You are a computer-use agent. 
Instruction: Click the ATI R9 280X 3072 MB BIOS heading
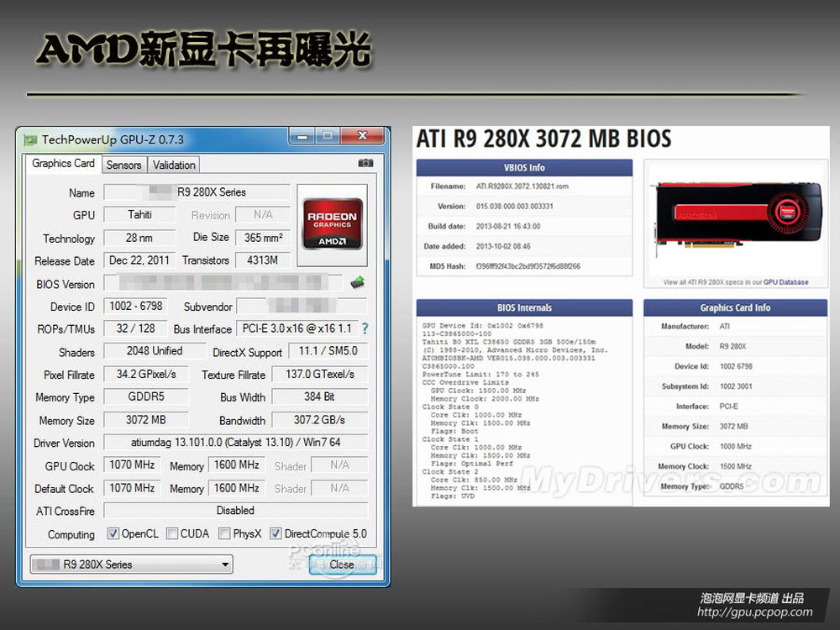(543, 139)
